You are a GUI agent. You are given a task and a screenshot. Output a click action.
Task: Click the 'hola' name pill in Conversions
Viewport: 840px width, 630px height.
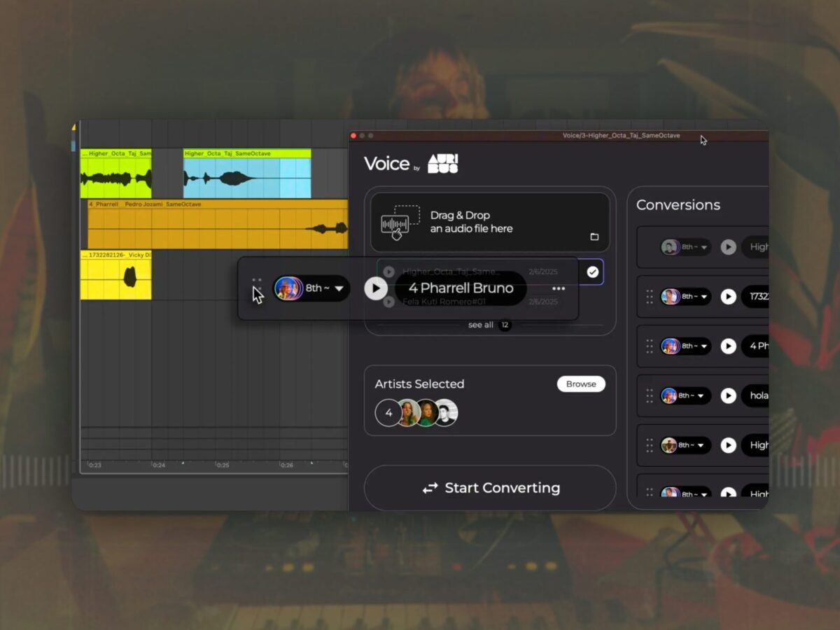tap(755, 395)
